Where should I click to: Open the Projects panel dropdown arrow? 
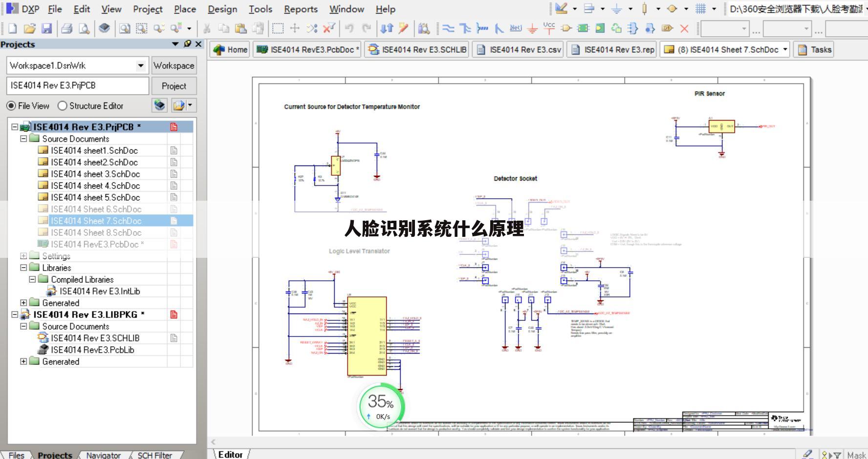[x=175, y=44]
